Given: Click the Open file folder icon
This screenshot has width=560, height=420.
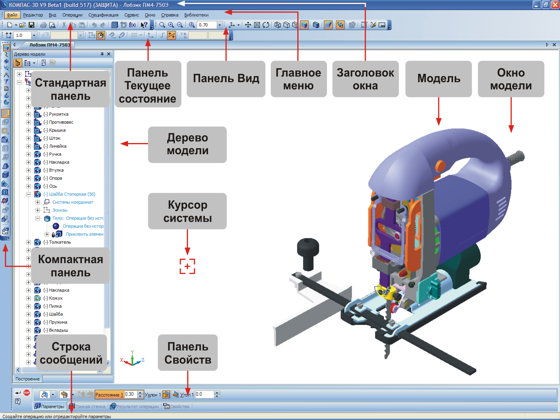Looking at the screenshot, I should [22, 25].
